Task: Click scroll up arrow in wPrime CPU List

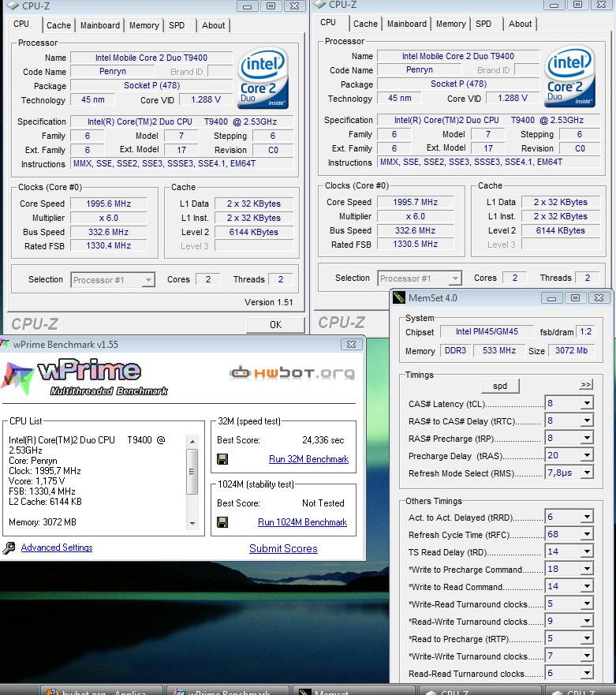Action: 192,442
